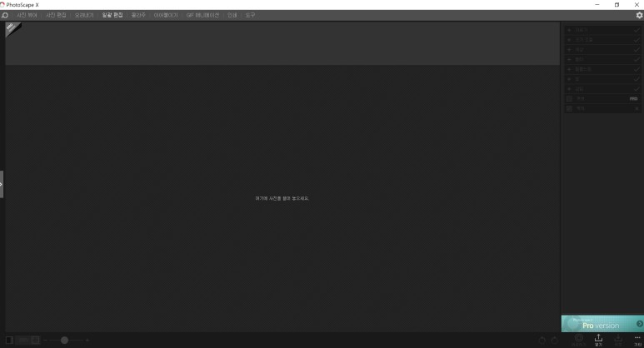This screenshot has height=348, width=644.
Task: Switch to the 사진 편집 tab
Action: pos(56,15)
